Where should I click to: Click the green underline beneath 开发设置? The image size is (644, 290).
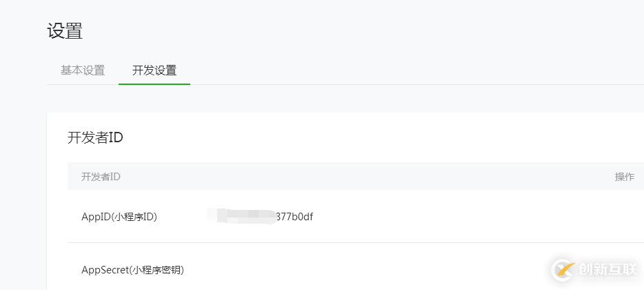click(x=154, y=84)
